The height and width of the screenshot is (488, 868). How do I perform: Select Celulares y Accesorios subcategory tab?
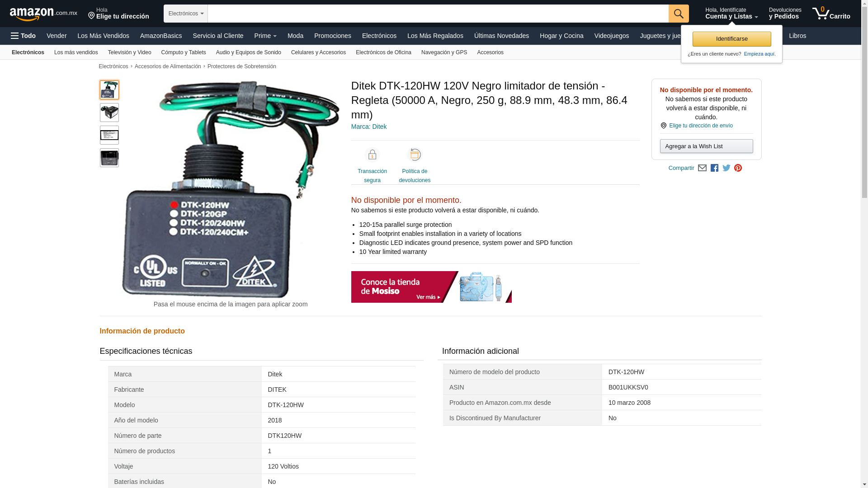coord(318,52)
